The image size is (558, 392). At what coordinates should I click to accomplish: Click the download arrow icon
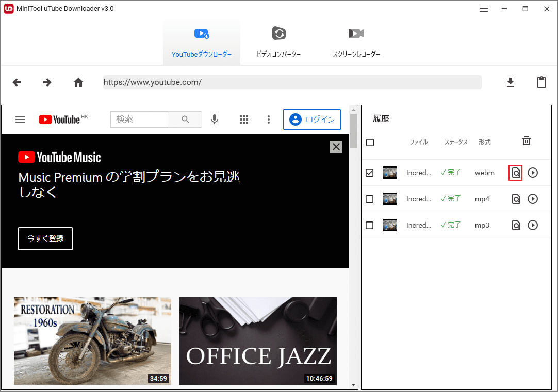[511, 82]
